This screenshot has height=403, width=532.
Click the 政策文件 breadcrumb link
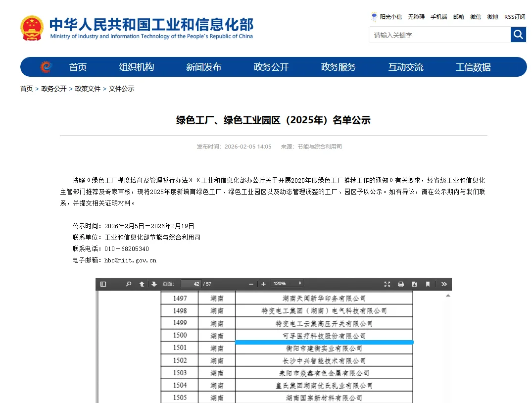[88, 89]
